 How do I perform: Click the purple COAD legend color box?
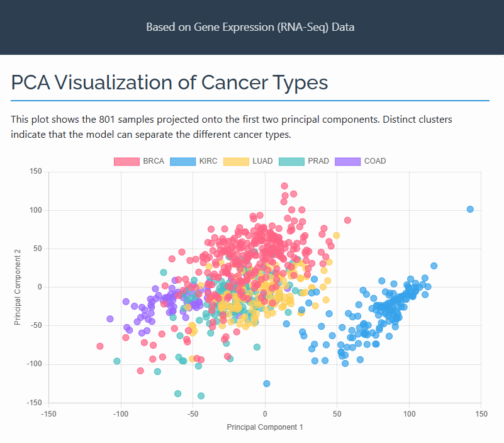pos(347,161)
